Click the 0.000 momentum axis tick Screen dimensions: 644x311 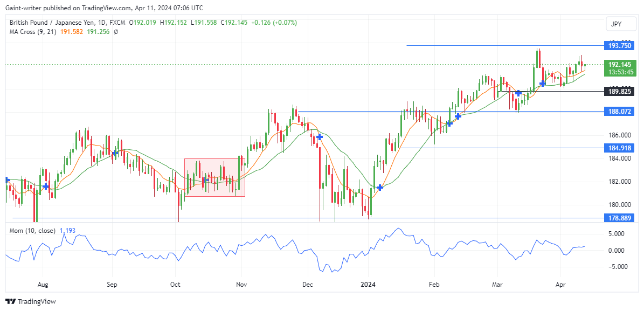[617, 250]
